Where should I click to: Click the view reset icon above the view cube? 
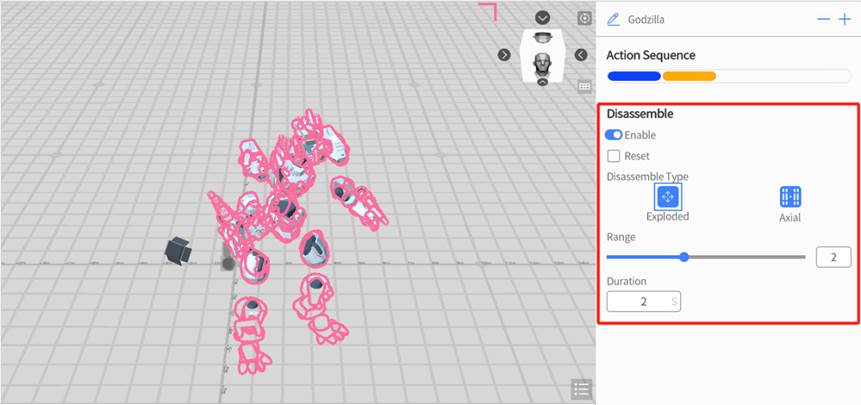coord(585,18)
